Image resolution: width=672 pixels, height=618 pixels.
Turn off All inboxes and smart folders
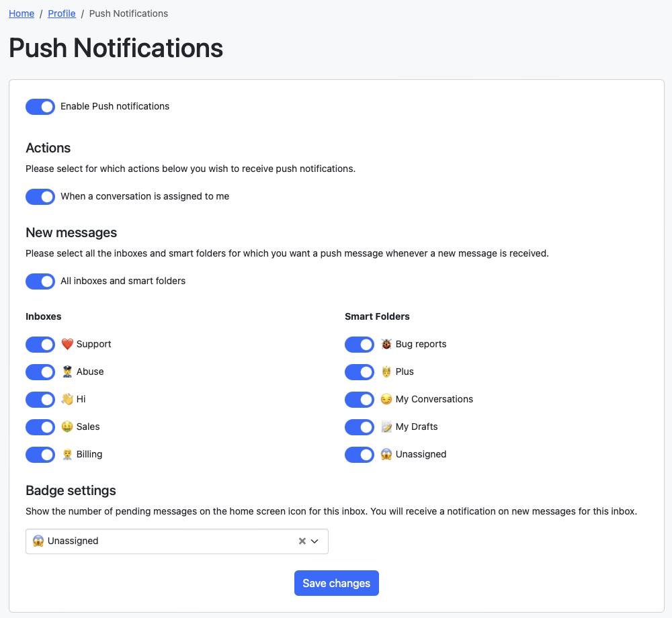coord(40,281)
